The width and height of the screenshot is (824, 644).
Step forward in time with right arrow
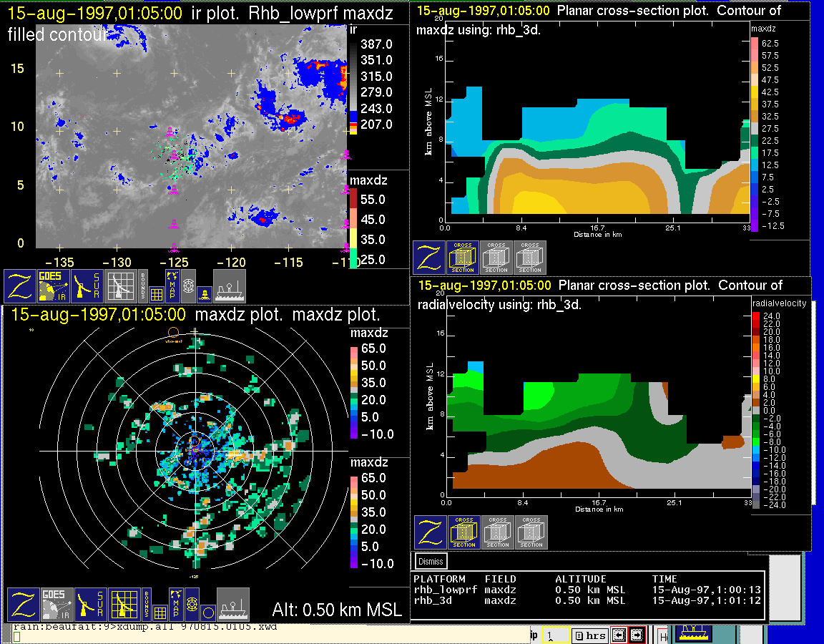[637, 635]
